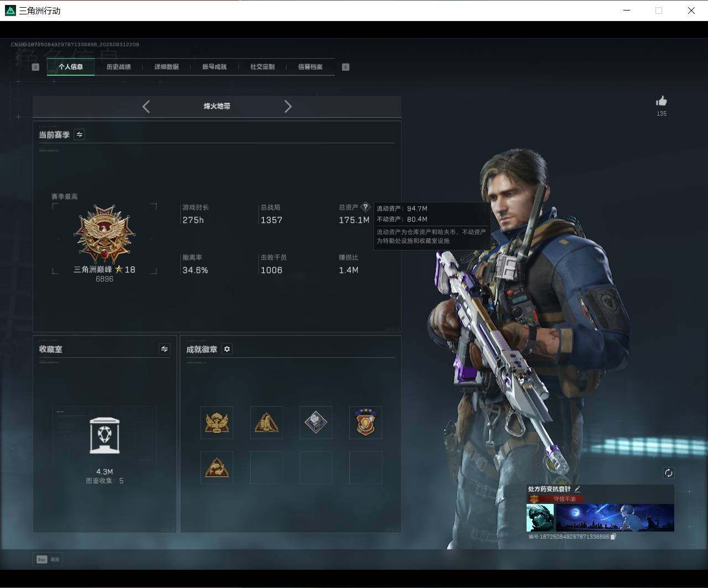Open the 详细数据 tab
The image size is (708, 588).
[x=166, y=67]
